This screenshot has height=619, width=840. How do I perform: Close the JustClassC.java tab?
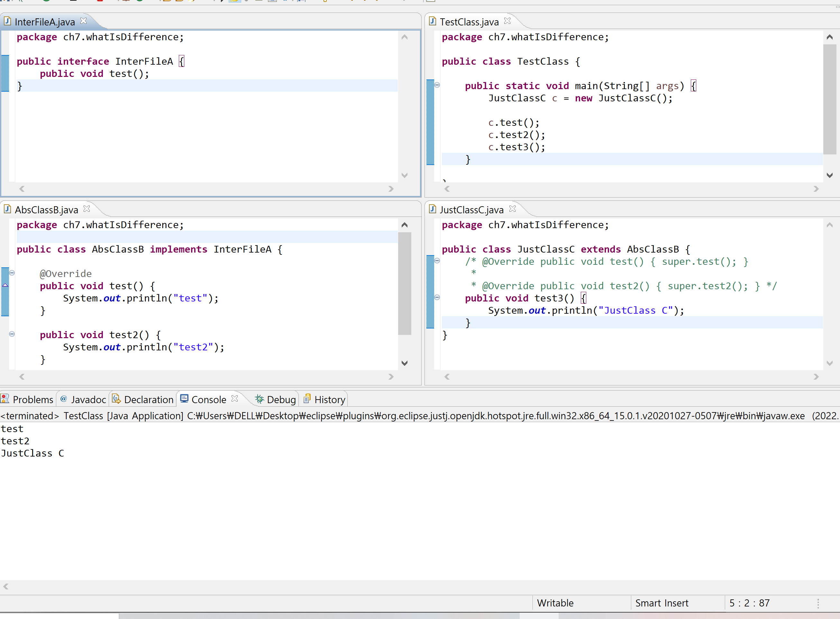click(x=512, y=209)
